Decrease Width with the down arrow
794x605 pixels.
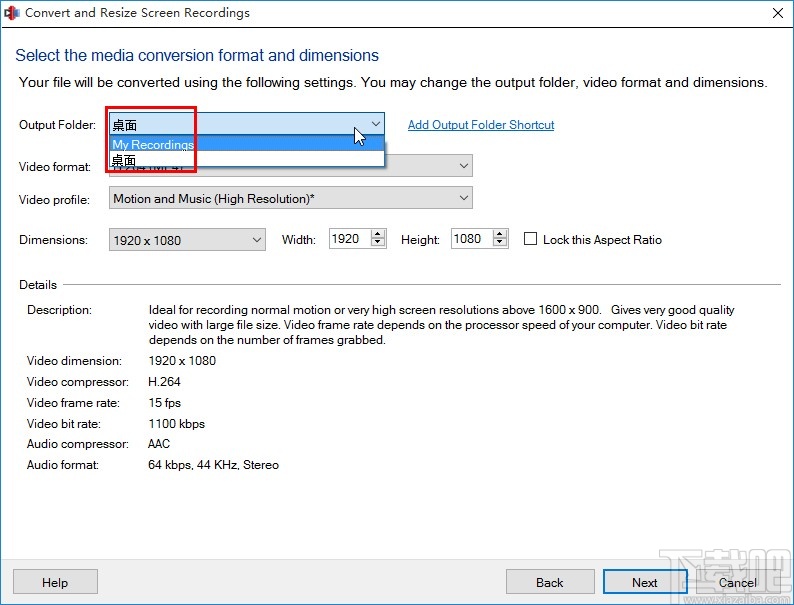click(x=378, y=243)
